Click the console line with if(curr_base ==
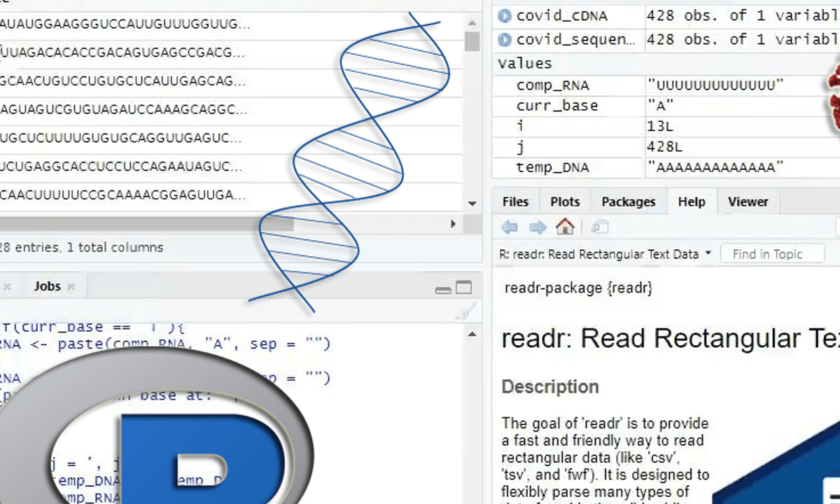Viewport: 840px width, 504px height. point(92,327)
